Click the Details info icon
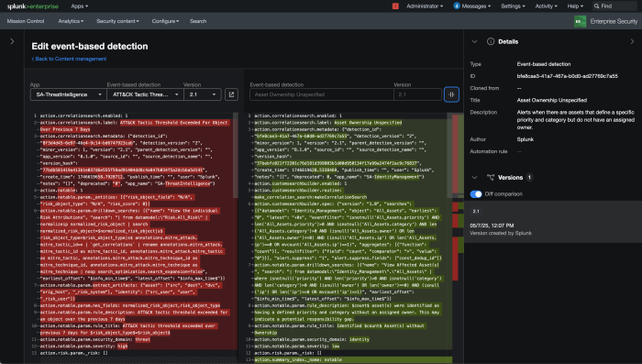 pyautogui.click(x=491, y=41)
